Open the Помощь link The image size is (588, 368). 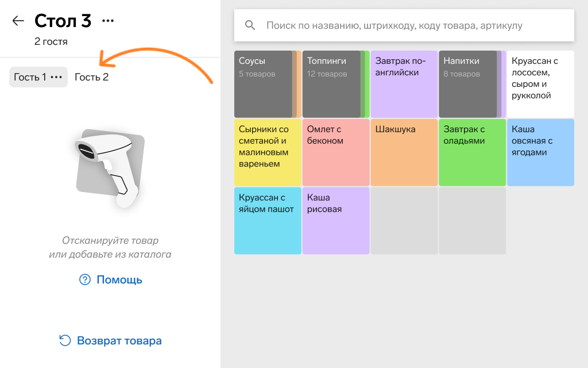119,280
